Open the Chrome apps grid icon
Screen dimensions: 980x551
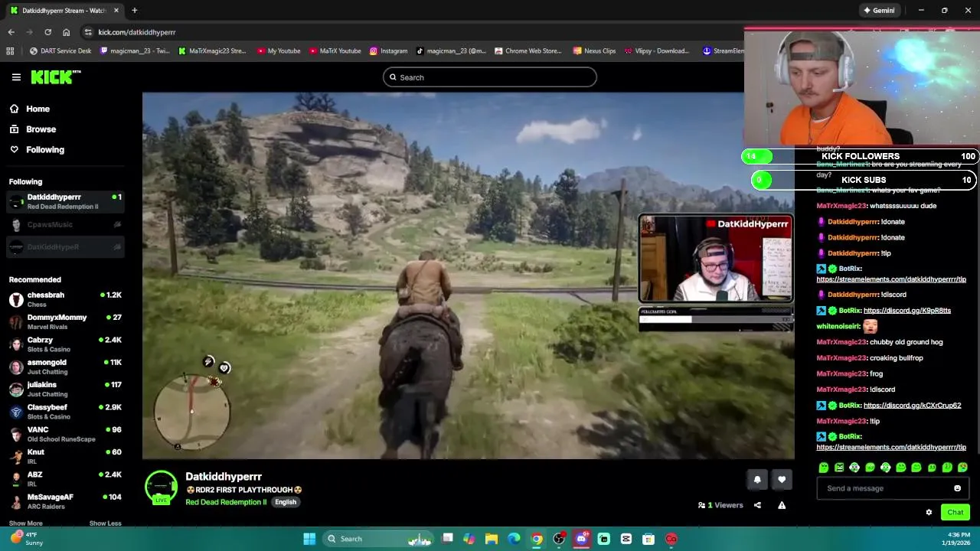pyautogui.click(x=10, y=51)
